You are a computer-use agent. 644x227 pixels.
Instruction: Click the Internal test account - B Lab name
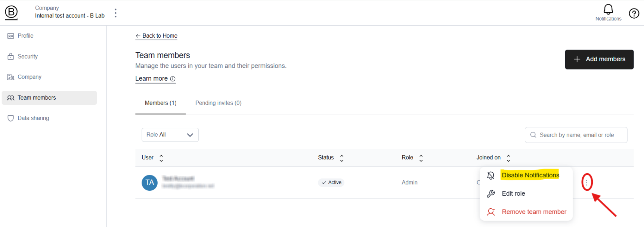(70, 16)
